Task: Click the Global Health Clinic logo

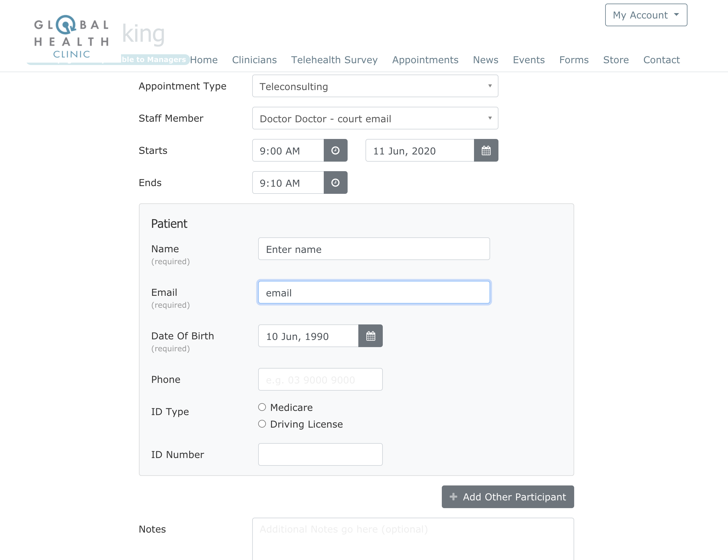Action: coord(71,37)
